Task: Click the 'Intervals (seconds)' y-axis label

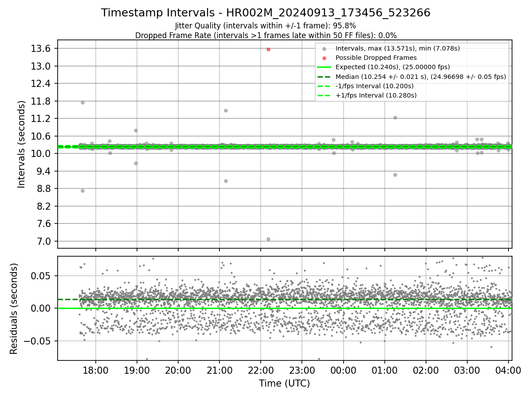Action: 22,144
